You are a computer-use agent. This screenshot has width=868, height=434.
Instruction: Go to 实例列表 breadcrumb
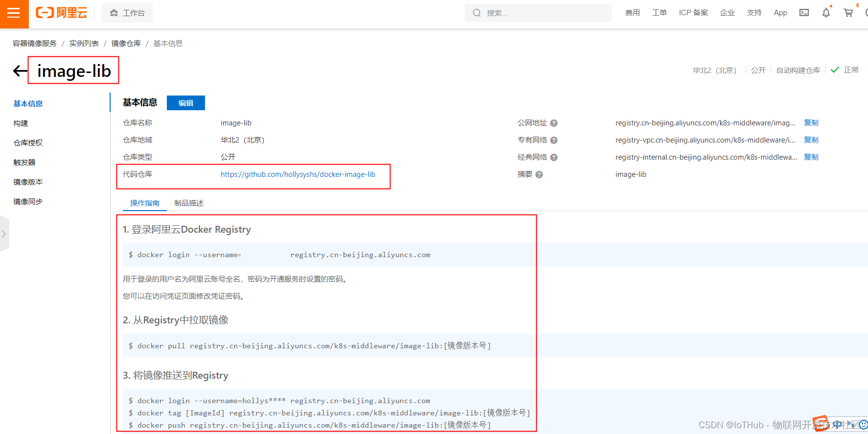coord(84,43)
